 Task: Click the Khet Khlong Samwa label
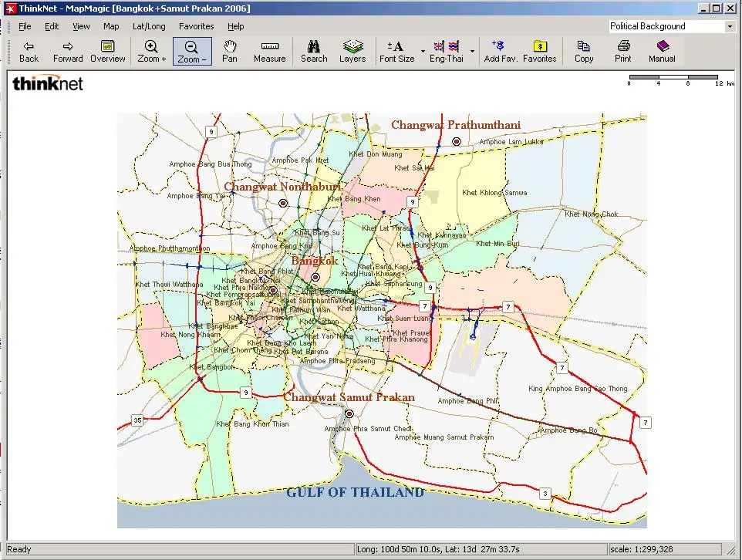click(494, 193)
